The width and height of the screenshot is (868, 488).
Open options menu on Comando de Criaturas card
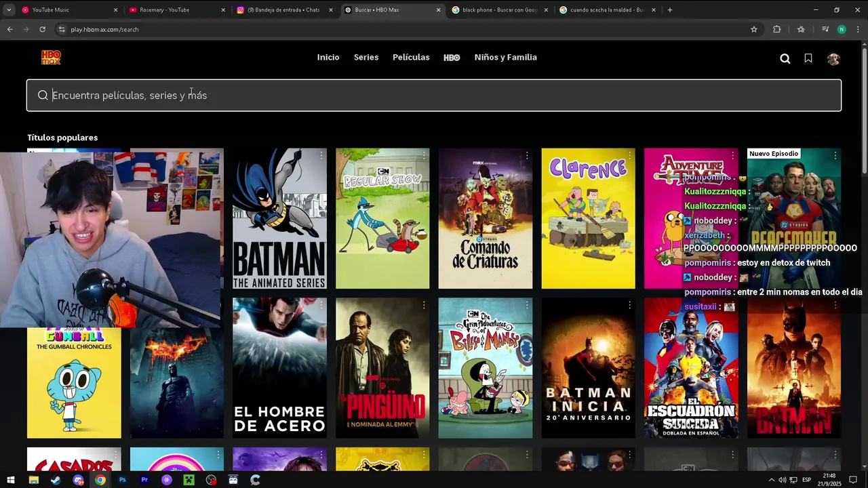click(x=527, y=156)
